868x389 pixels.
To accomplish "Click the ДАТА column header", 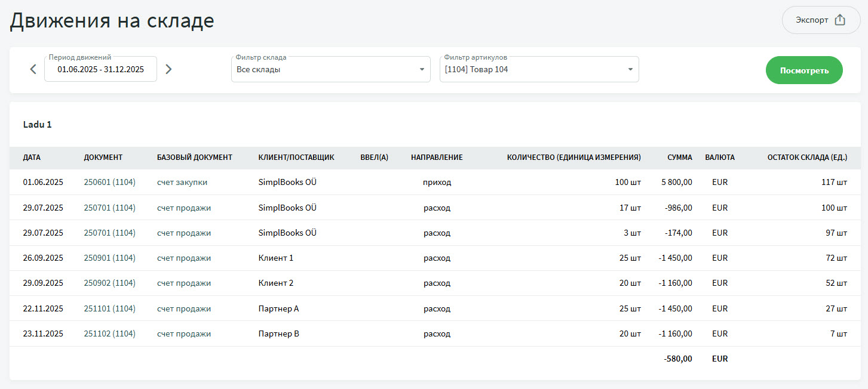I will click(32, 158).
